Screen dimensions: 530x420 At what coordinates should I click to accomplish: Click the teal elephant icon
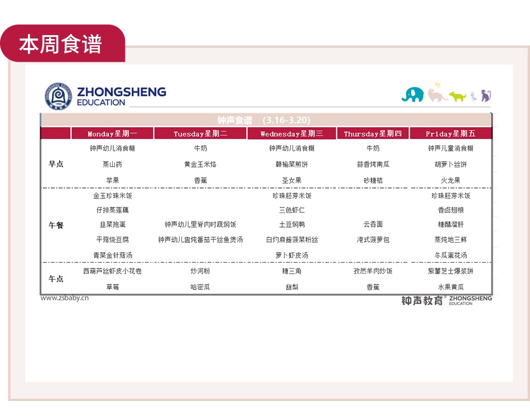412,94
